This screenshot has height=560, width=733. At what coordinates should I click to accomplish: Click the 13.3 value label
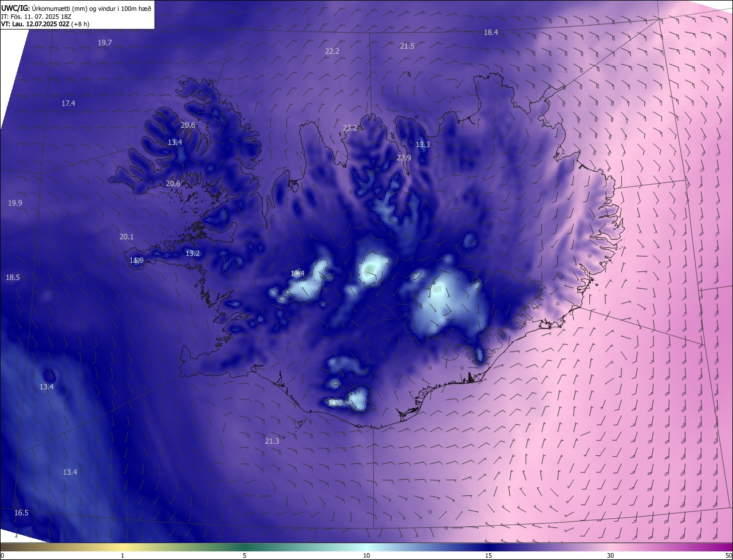pyautogui.click(x=423, y=145)
